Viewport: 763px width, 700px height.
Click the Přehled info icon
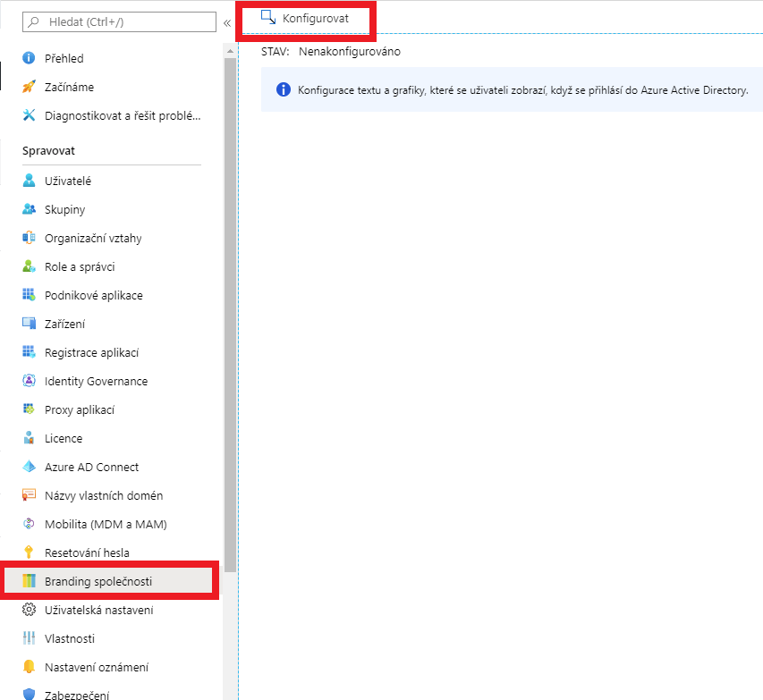coord(29,58)
